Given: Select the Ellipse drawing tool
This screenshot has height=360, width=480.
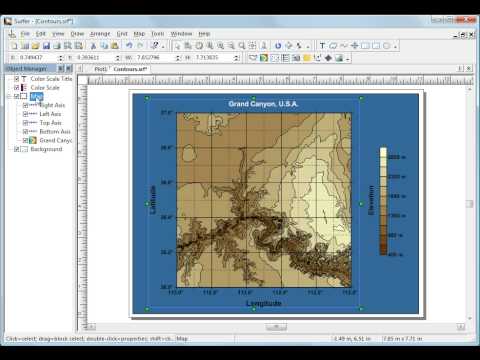Looking at the screenshot, I should click(x=387, y=46).
